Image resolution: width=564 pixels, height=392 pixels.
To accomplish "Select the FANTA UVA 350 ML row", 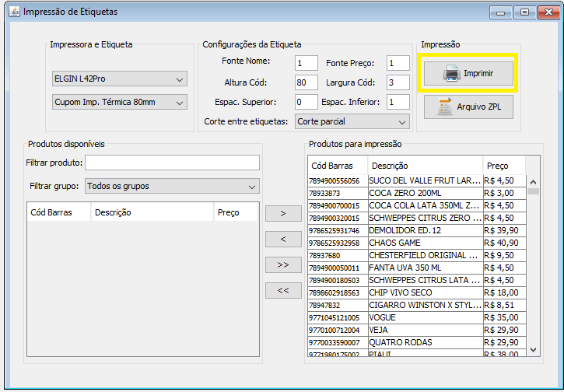I will 417,268.
